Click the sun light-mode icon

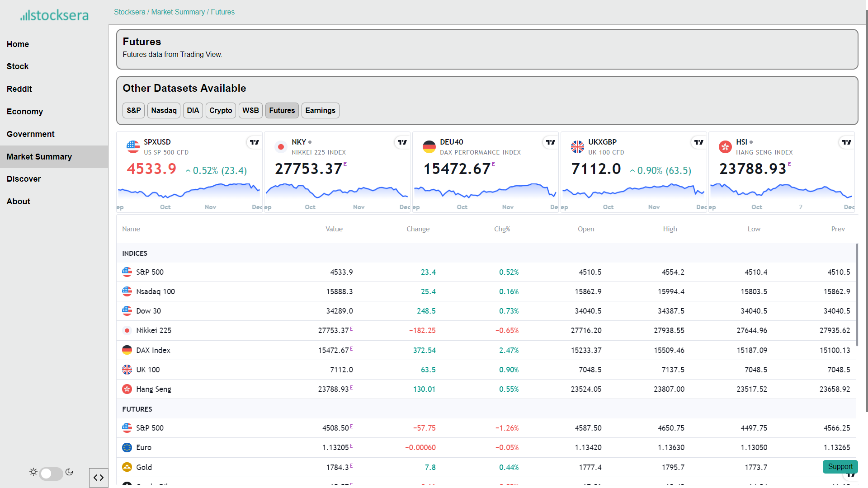pos(33,472)
